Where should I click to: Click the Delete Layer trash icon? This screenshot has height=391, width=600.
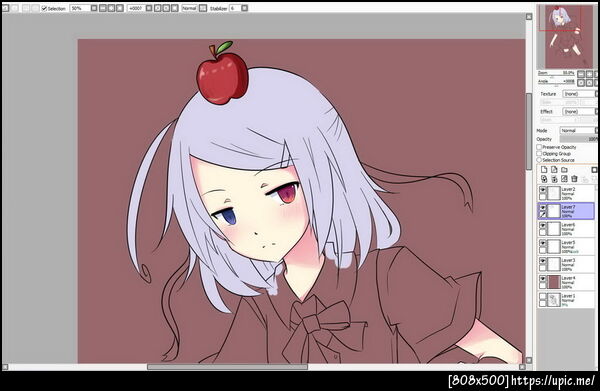[574, 179]
